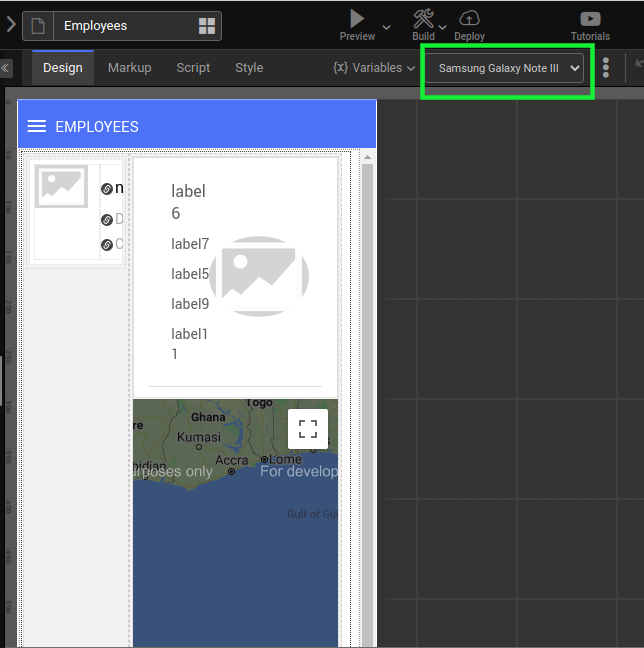Screen dimensions: 644x648
Task: Expand the Build options dropdown arrow
Action: pos(443,27)
